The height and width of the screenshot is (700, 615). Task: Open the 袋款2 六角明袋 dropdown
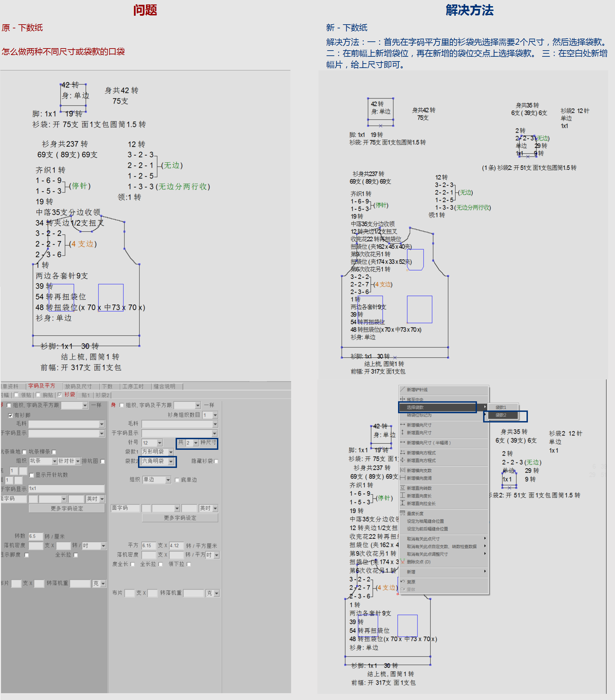coord(171,462)
